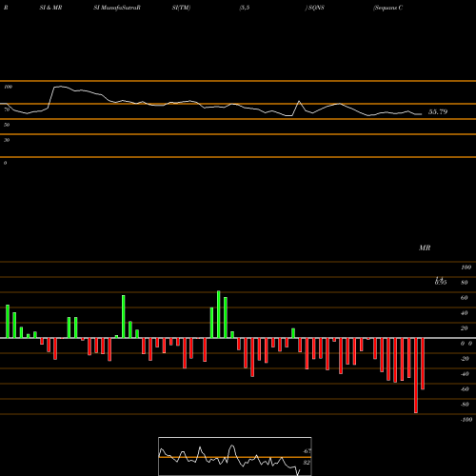Click the -20 label on MR axis
Image resolution: width=476 pixels, height=476 pixels.
[465, 359]
